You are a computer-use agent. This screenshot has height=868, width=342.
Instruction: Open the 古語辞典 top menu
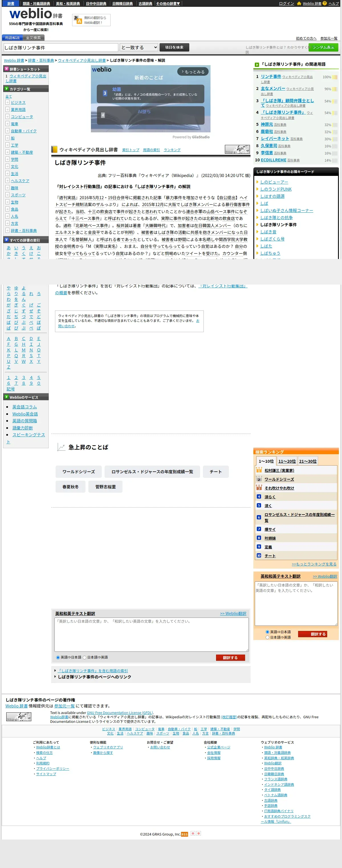[145, 3]
